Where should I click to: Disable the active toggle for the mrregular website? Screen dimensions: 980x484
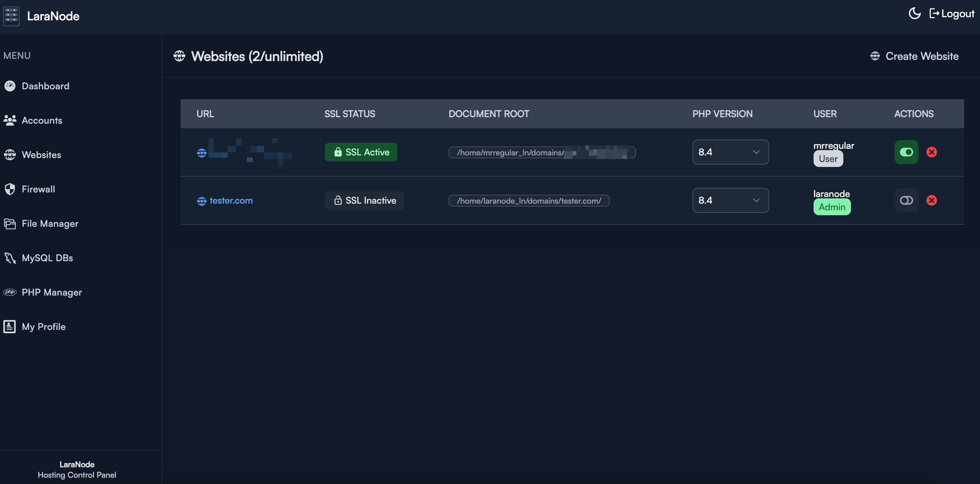pyautogui.click(x=906, y=152)
